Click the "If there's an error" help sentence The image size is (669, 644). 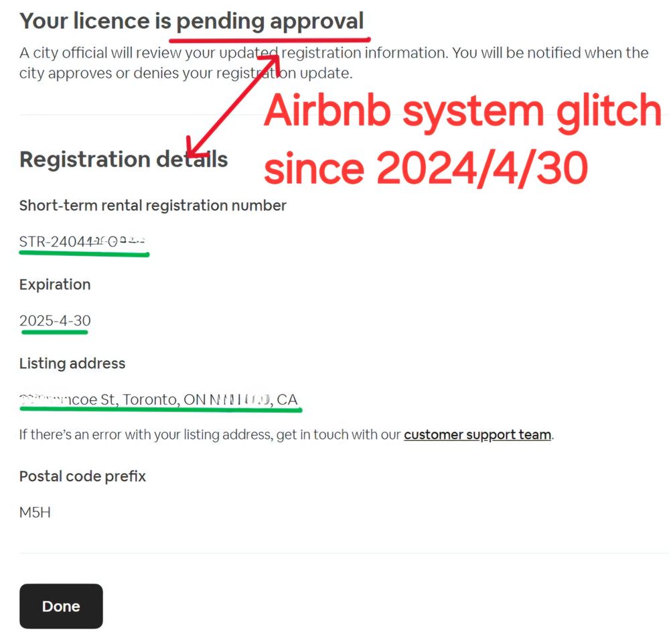click(210, 435)
